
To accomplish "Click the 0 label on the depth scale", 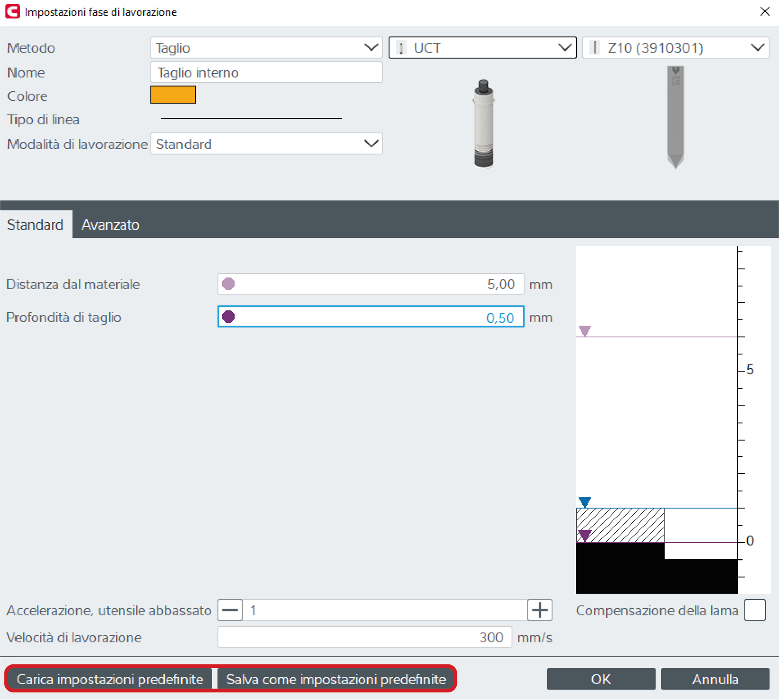I will click(x=750, y=541).
